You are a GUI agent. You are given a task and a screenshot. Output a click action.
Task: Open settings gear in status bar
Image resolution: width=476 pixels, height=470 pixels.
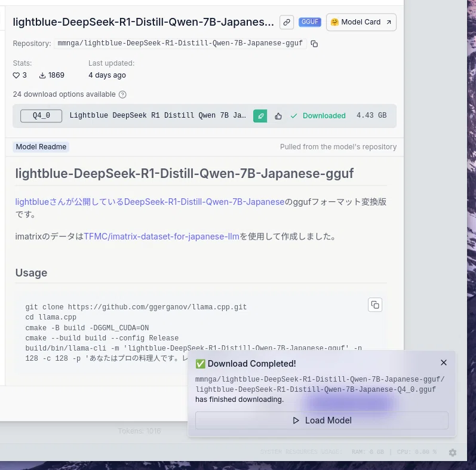click(453, 453)
